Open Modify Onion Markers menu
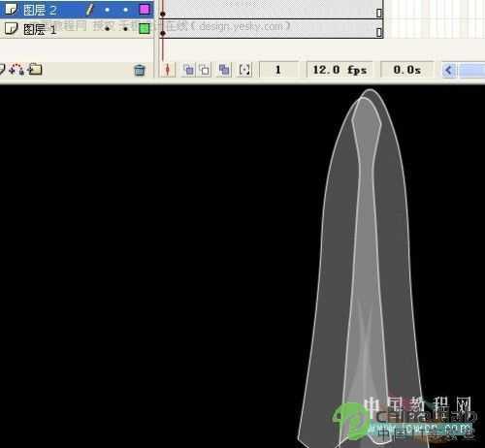The height and width of the screenshot is (448, 485). [x=244, y=70]
